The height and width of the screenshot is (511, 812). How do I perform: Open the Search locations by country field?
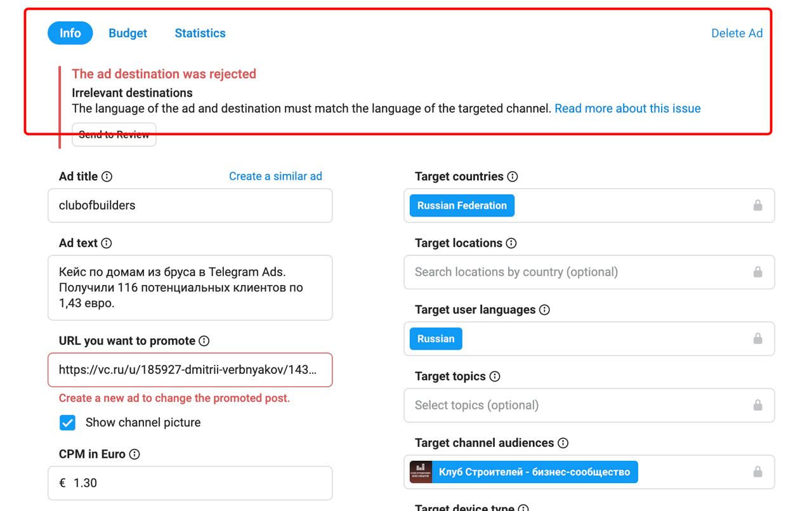[x=589, y=272]
